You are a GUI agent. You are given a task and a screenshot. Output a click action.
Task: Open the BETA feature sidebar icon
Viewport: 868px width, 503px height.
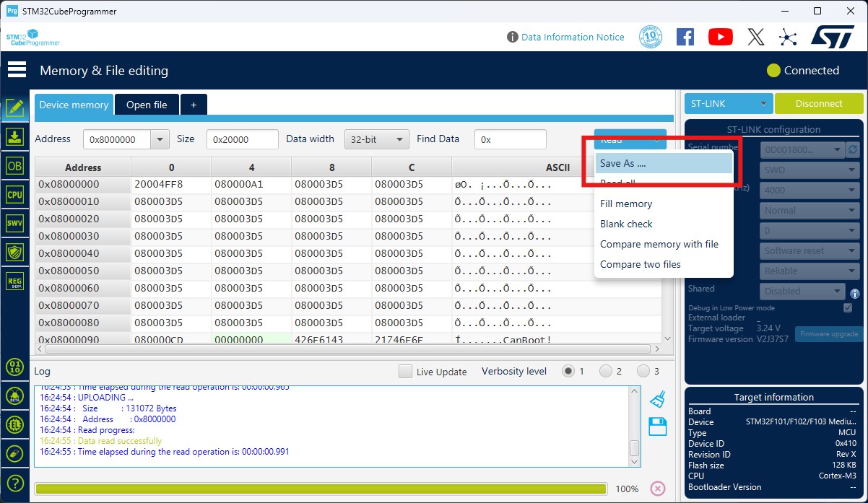(14, 395)
